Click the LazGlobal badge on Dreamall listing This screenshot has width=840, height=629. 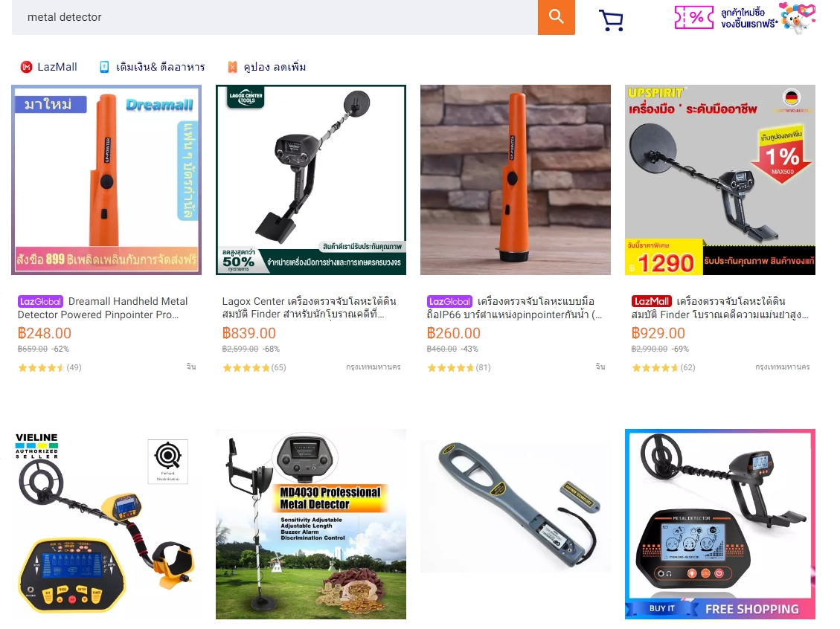click(x=40, y=301)
